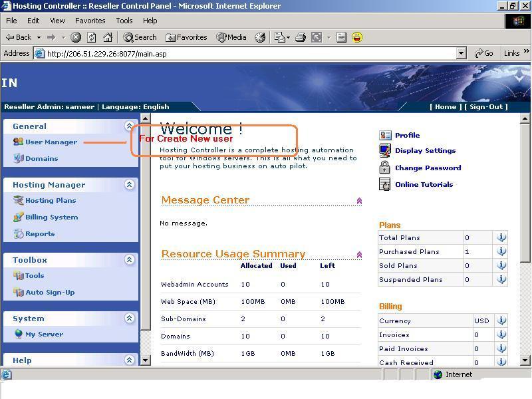Open the Favorites toolbar button
Image resolution: width=532 pixels, height=399 pixels.
(186, 37)
